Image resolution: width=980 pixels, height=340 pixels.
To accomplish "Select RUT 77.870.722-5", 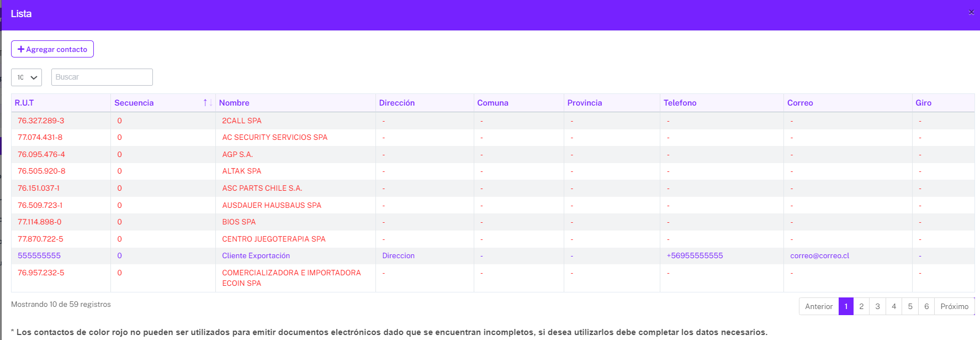I will 40,239.
